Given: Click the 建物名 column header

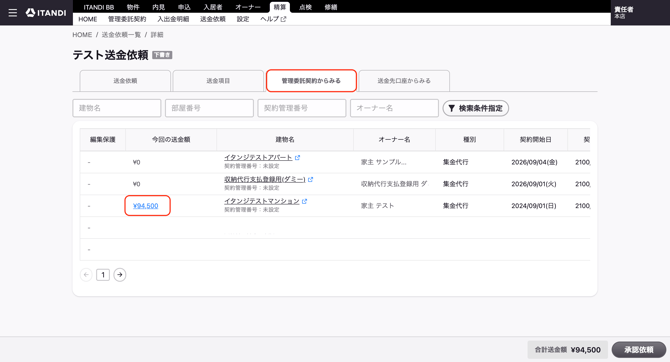Looking at the screenshot, I should pos(285,140).
